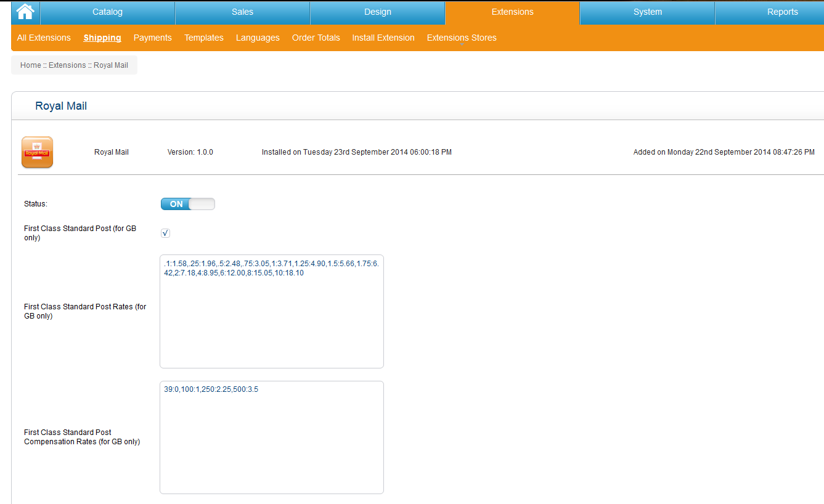Click the Compensation Rates textarea
The height and width of the screenshot is (504, 824).
272,437
